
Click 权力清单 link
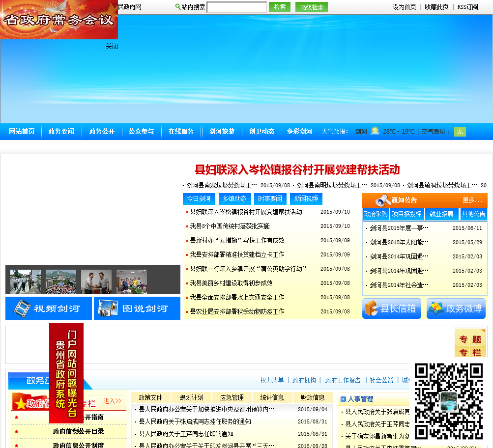click(272, 380)
